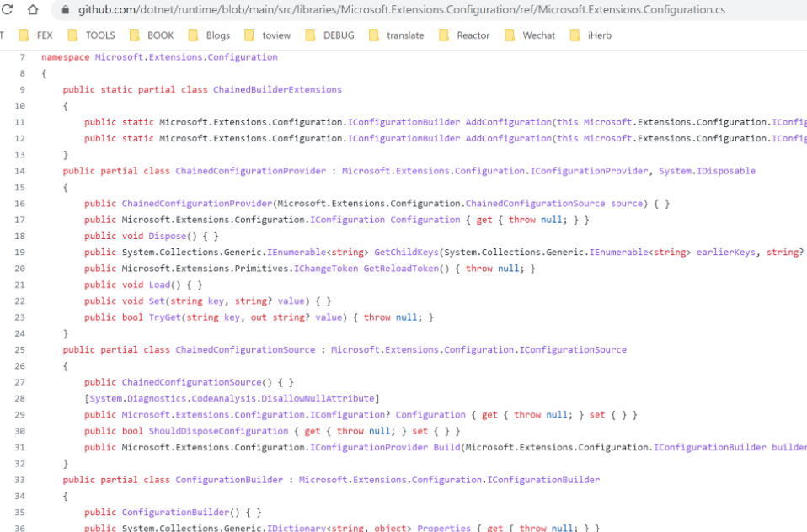Click IConfigurationSource on line 25
The image size is (807, 532).
point(573,350)
